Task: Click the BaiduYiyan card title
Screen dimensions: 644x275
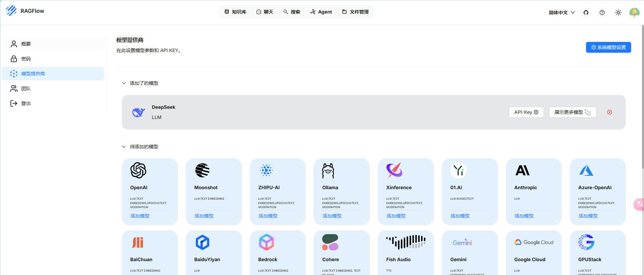Action: pos(207,259)
